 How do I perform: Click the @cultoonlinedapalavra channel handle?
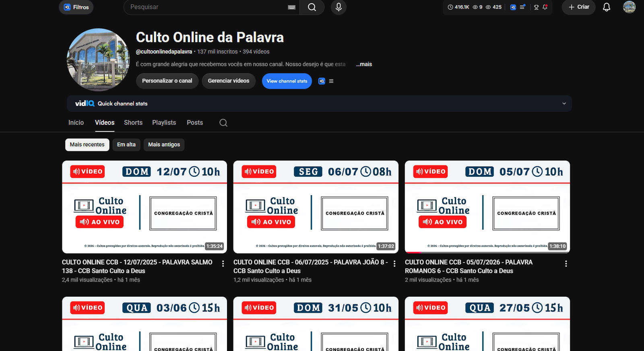(164, 52)
